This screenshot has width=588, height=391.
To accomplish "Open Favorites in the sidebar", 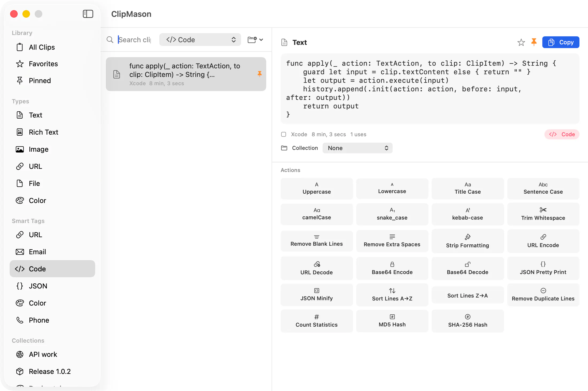I will click(x=52, y=64).
